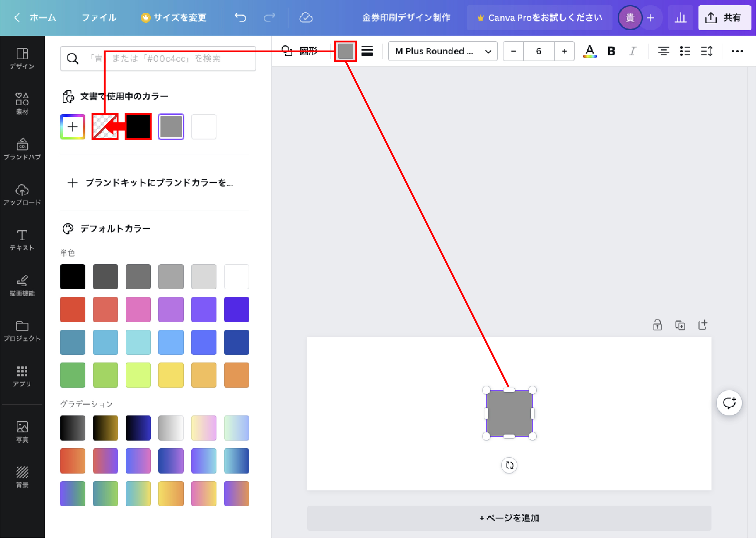Click the lock page icon

coord(657,325)
